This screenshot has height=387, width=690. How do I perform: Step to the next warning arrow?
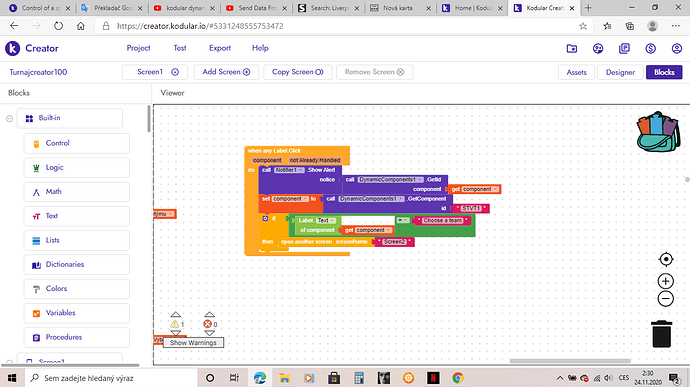coord(176,333)
